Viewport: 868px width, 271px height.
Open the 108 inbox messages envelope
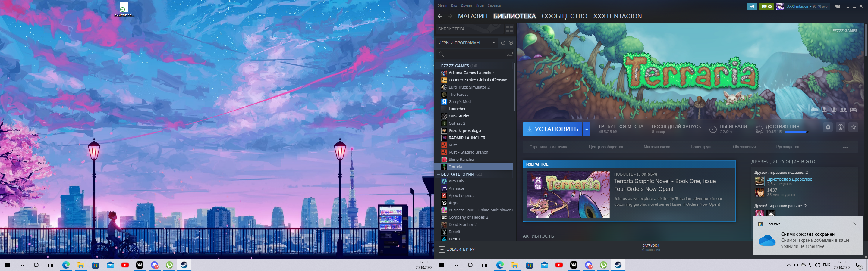[x=766, y=6]
